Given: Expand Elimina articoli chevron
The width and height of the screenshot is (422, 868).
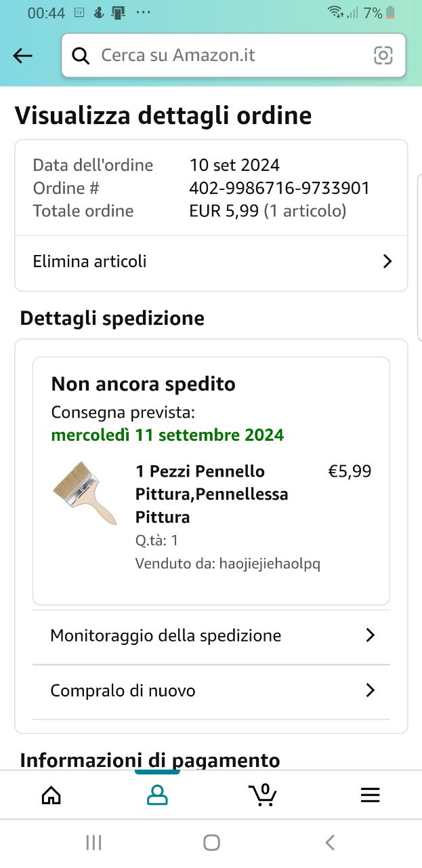Looking at the screenshot, I should [x=387, y=261].
